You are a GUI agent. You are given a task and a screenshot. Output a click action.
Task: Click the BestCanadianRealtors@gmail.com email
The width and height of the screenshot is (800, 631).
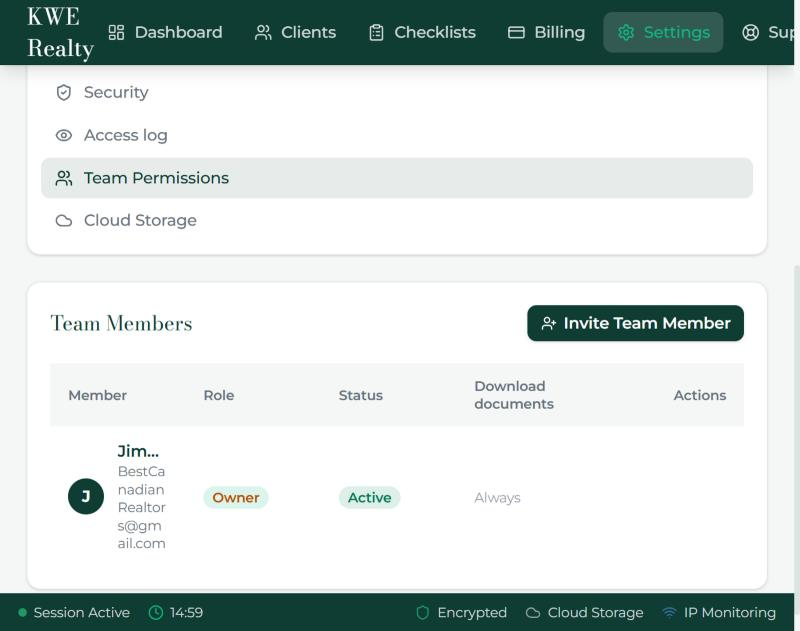click(142, 507)
